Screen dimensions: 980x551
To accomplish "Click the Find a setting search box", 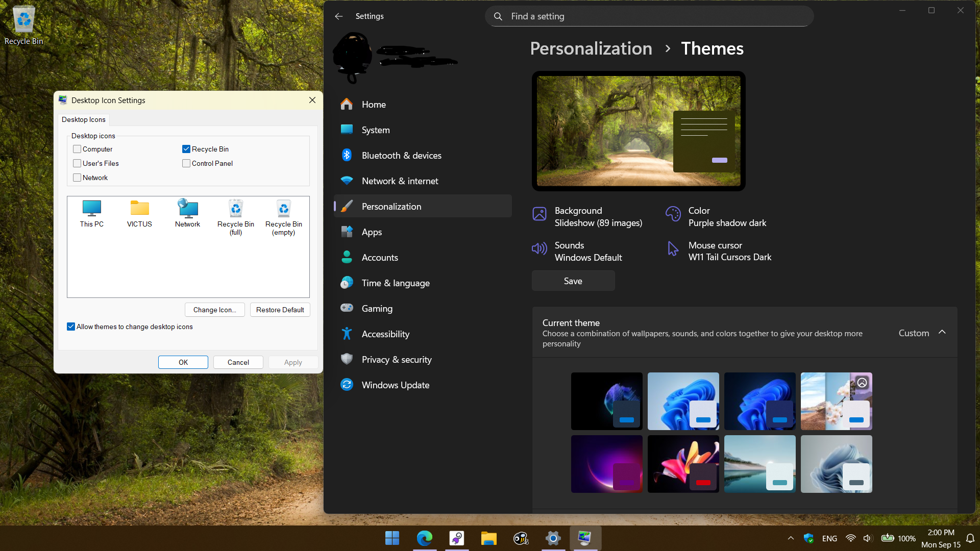I will [x=649, y=16].
